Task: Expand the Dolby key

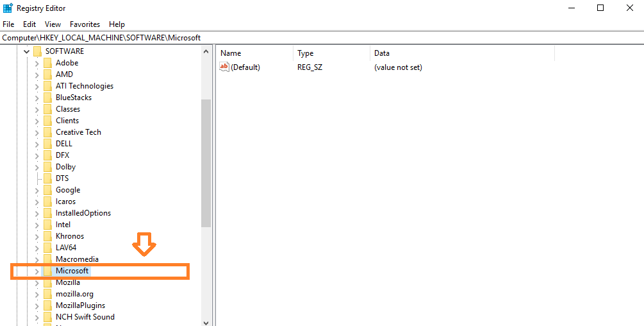Action: 37,167
